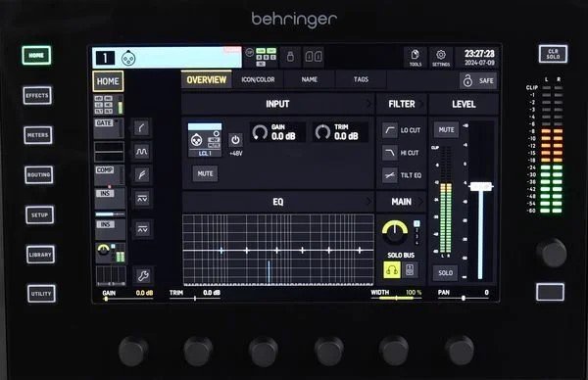The image size is (588, 380).
Task: Toggle the Level section Mute button
Action: point(446,130)
